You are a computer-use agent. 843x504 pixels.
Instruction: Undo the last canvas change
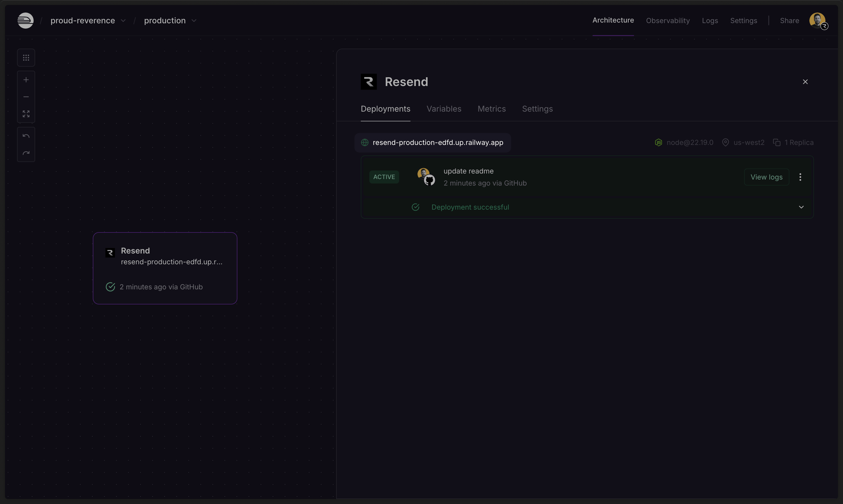tap(26, 136)
